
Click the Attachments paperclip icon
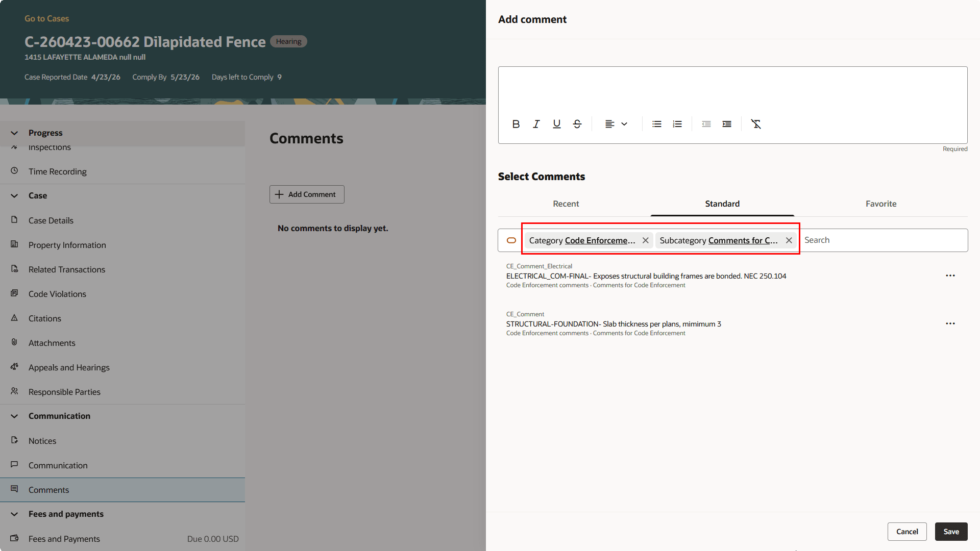pyautogui.click(x=14, y=342)
